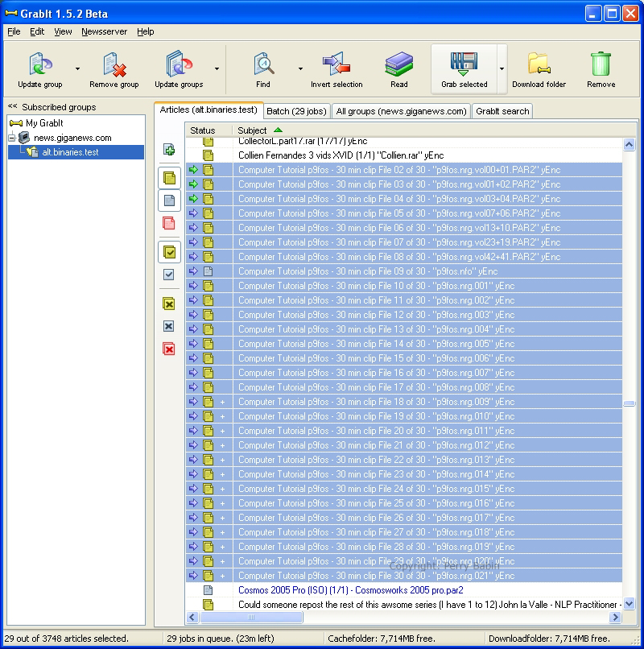Click the page icon on Cosmos 2005 Pro row

coord(208,589)
